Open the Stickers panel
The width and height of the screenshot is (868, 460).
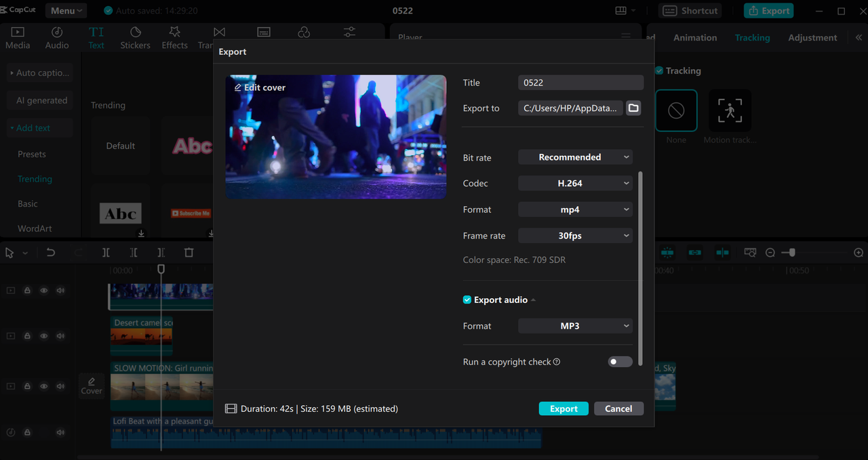(x=135, y=38)
